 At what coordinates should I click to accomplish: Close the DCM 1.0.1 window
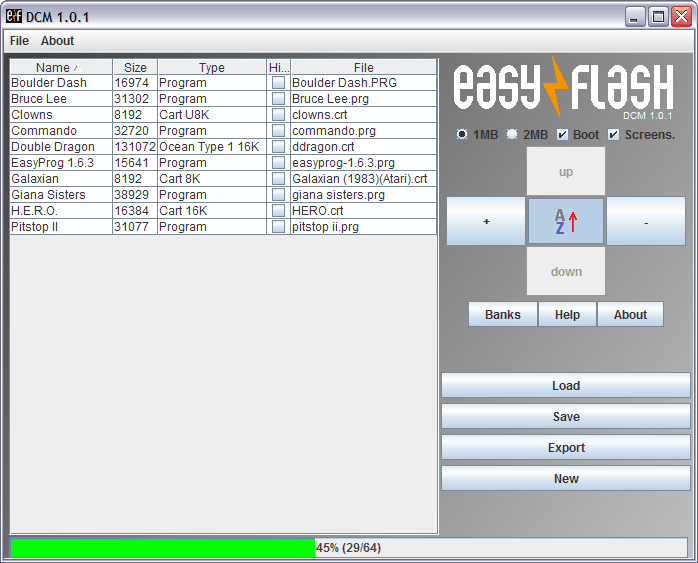click(x=682, y=17)
